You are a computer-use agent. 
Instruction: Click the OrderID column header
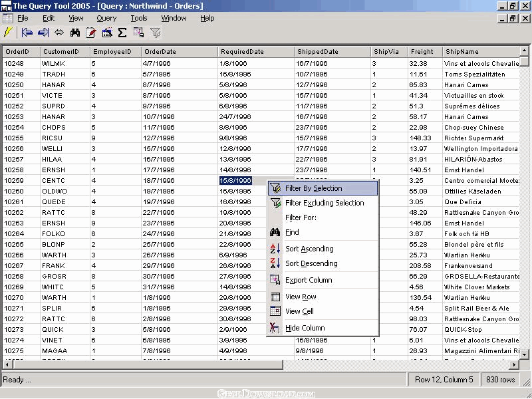click(21, 52)
